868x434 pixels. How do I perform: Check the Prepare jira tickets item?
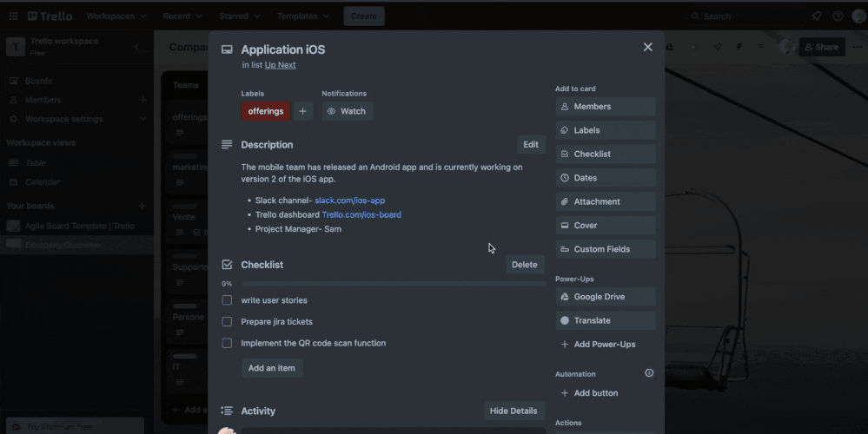point(227,322)
